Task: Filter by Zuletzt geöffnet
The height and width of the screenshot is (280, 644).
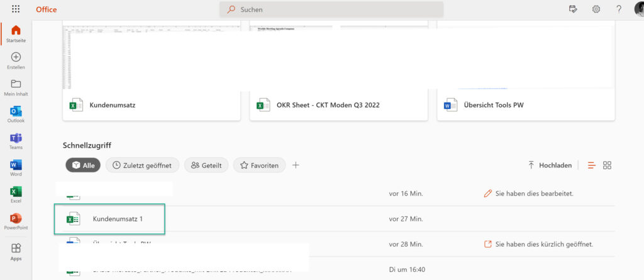Action: click(x=143, y=165)
